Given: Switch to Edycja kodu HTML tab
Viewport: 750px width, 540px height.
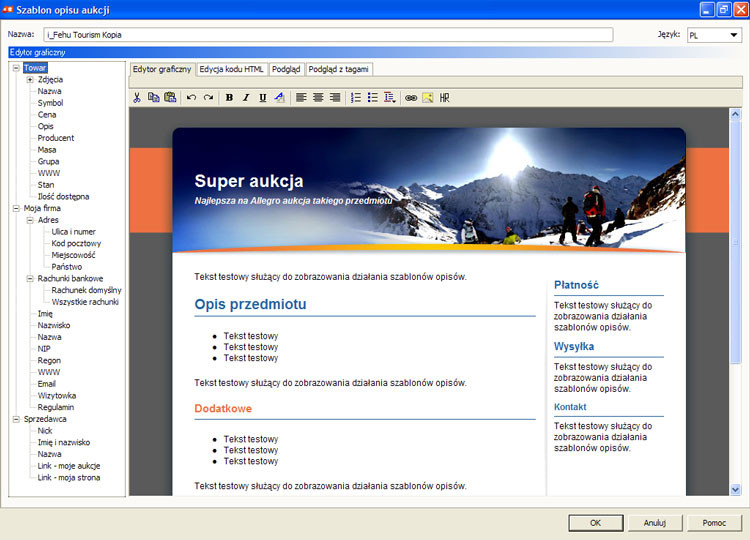Looking at the screenshot, I should [x=232, y=69].
